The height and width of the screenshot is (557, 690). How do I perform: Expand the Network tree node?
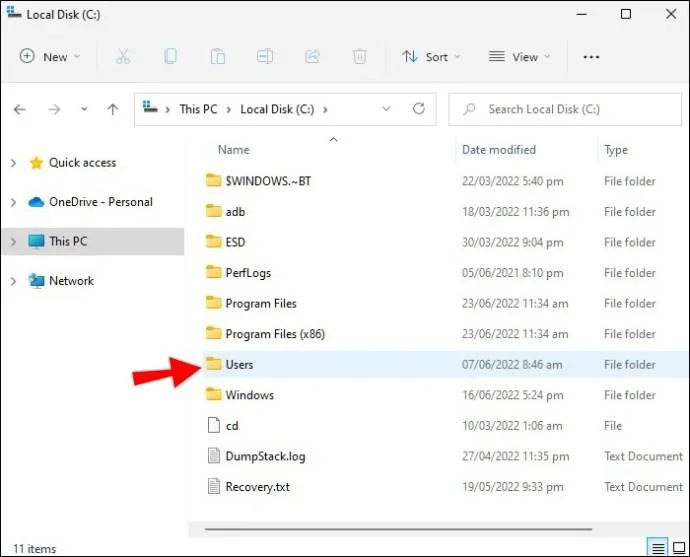point(13,281)
